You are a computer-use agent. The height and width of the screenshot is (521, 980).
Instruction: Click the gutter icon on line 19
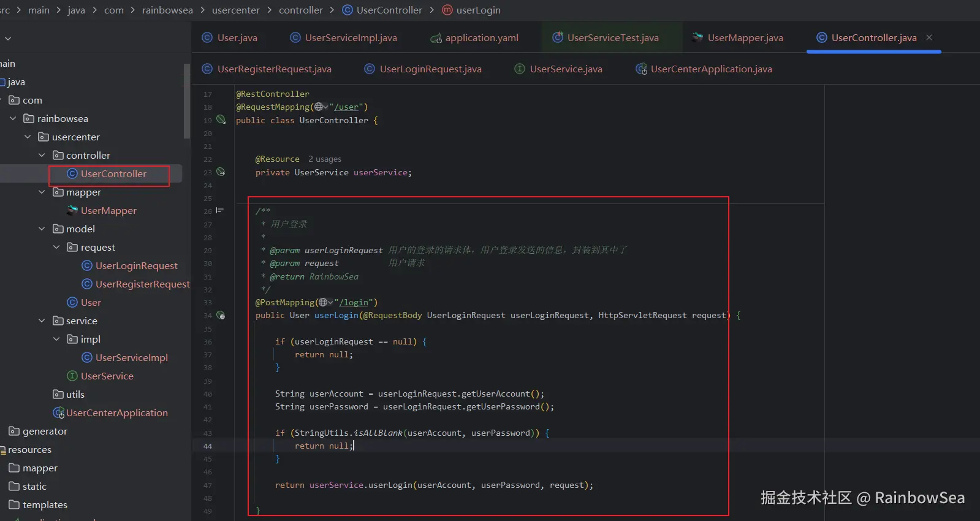coord(221,120)
